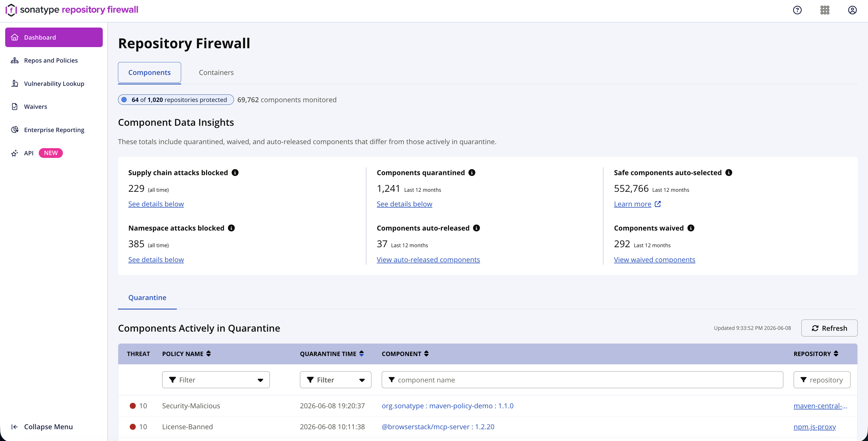Image resolution: width=868 pixels, height=441 pixels.
Task: Click the Vulnerability Lookup microscope icon
Action: click(14, 84)
